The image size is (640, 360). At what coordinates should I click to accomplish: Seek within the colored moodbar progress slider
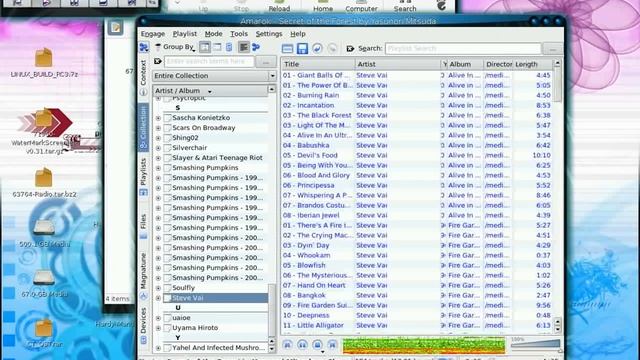[424, 345]
